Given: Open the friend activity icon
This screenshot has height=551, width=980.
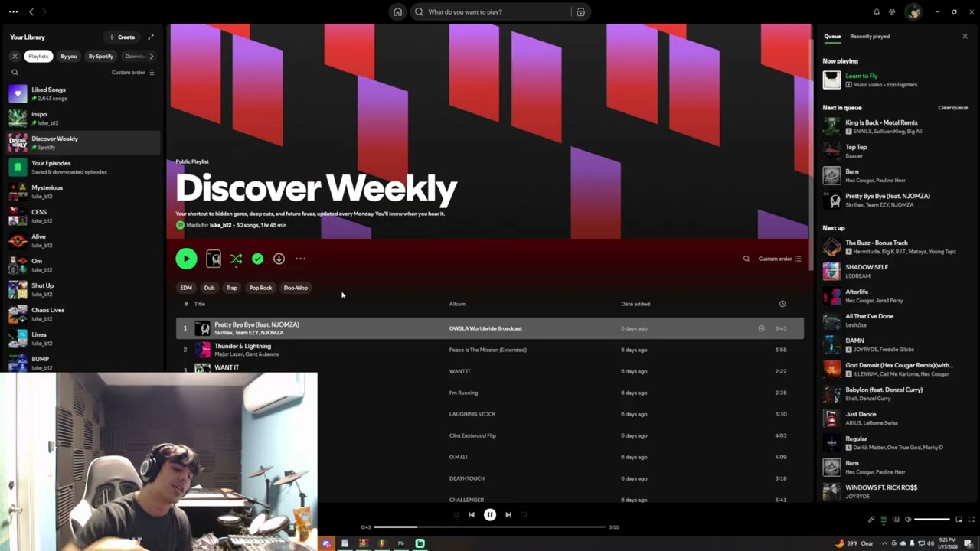Looking at the screenshot, I should click(x=892, y=11).
